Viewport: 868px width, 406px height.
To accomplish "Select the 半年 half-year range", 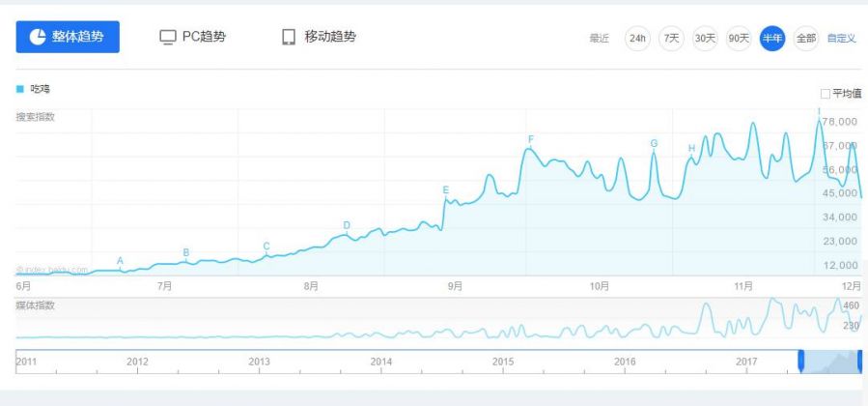I will [772, 39].
